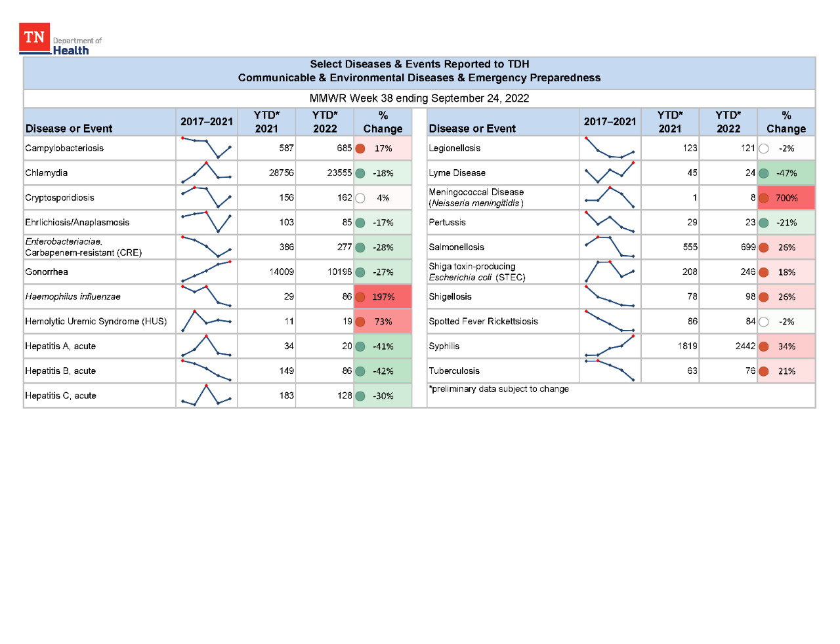Select the 197% change cell for Haemophilus influenzae
Screen dimensions: 840x644
coord(383,296)
